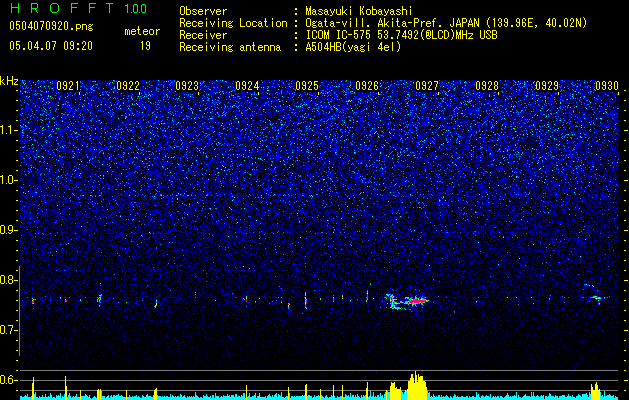Click the 0922 time marker

[x=128, y=85]
